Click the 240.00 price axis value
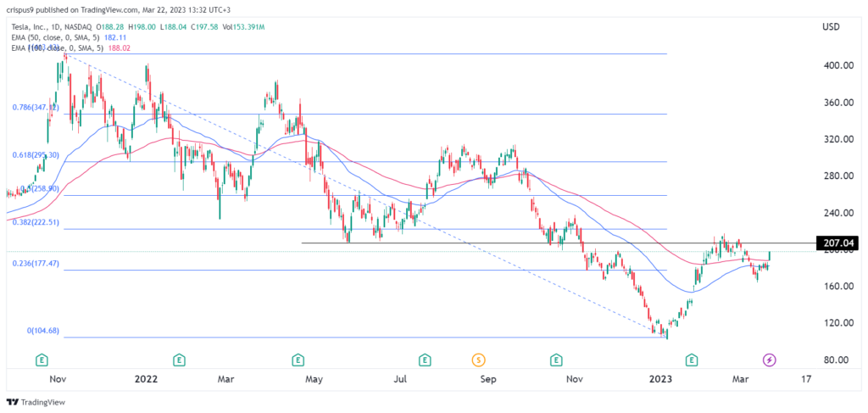This screenshot has width=868, height=413. (x=837, y=213)
